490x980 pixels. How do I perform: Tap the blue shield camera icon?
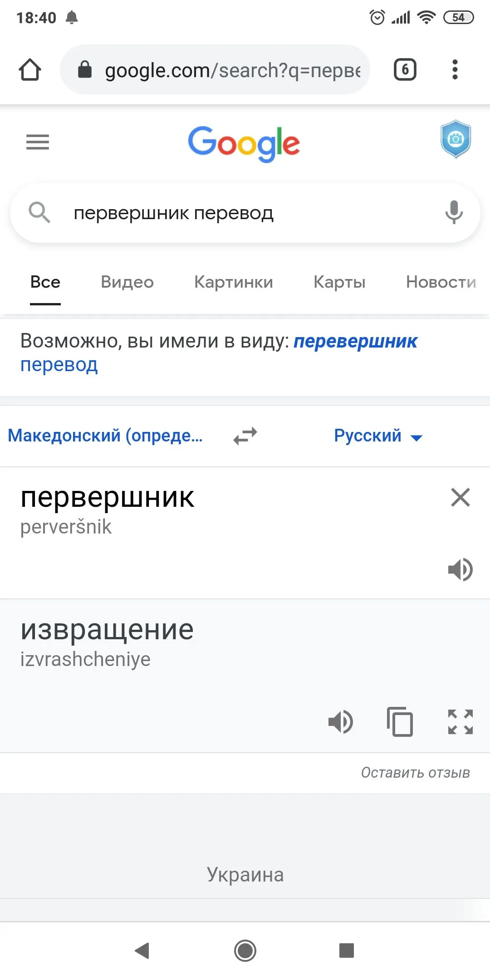pos(456,139)
